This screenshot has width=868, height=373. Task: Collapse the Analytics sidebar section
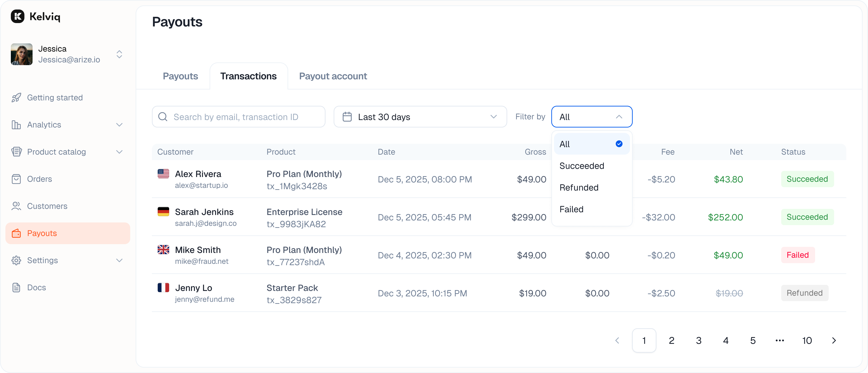120,125
